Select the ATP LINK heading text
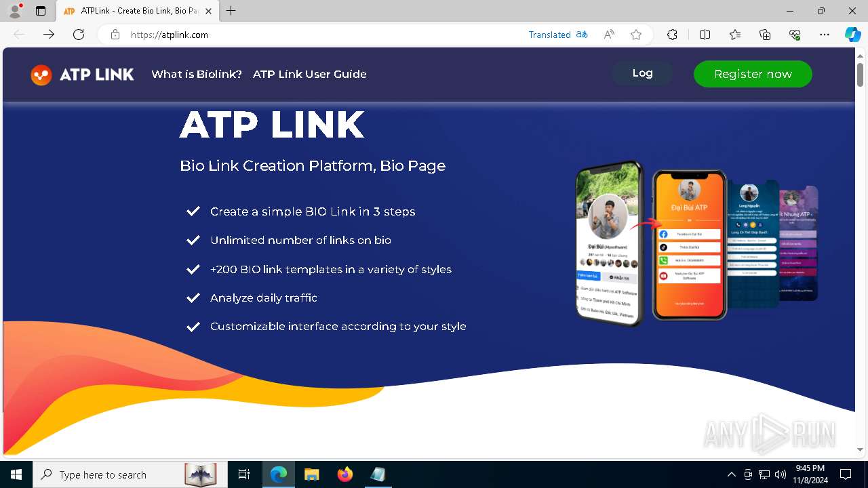Viewport: 868px width, 488px height. point(272,125)
